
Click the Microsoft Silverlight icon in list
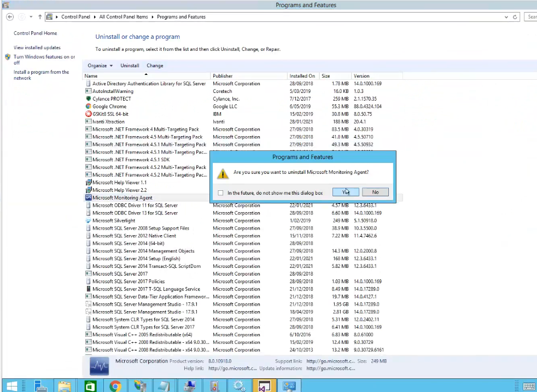tap(88, 221)
